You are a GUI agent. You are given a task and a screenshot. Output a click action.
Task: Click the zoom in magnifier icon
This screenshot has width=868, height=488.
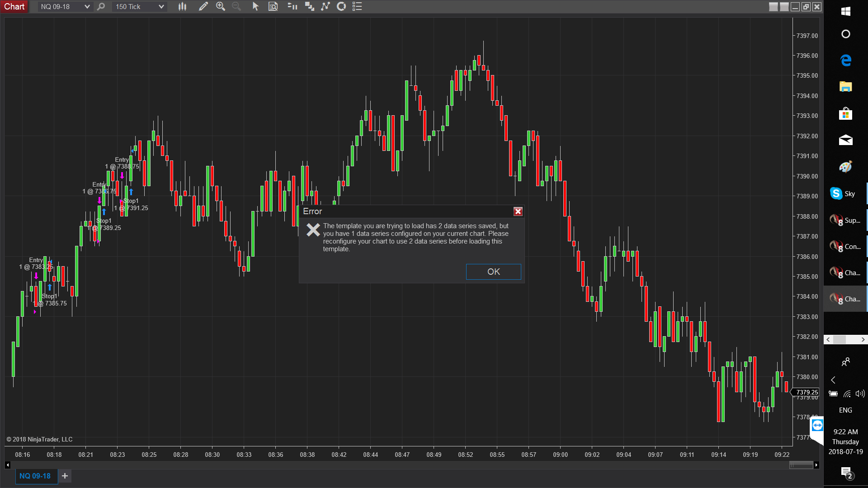click(x=220, y=6)
